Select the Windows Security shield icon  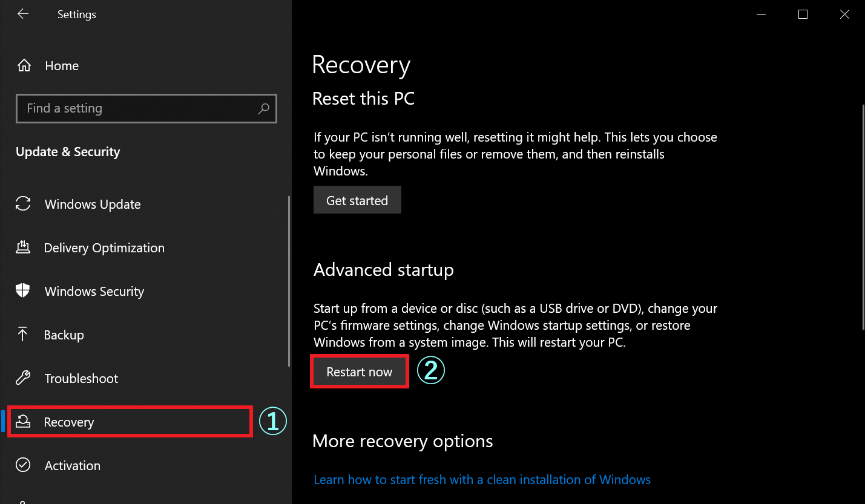tap(22, 291)
